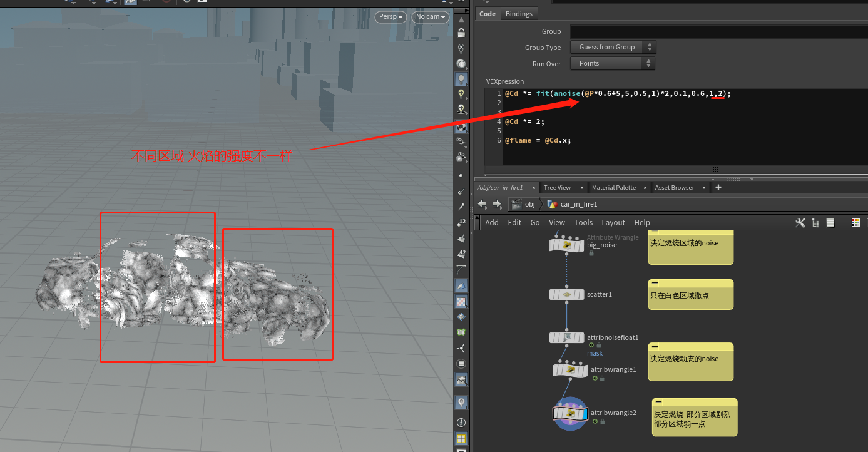This screenshot has height=452, width=868.
Task: Click the add new pane tab plus icon
Action: click(718, 187)
